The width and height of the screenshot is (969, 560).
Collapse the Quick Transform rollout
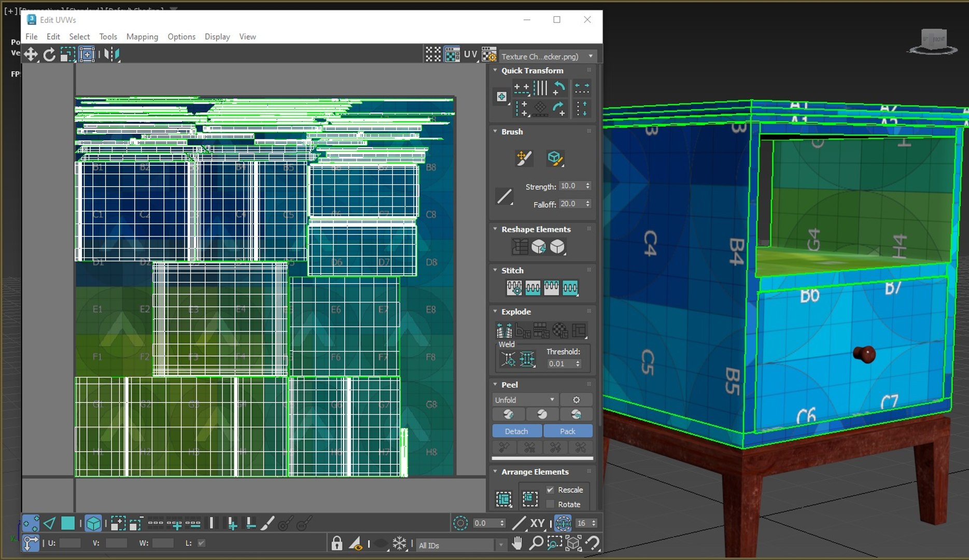point(495,71)
